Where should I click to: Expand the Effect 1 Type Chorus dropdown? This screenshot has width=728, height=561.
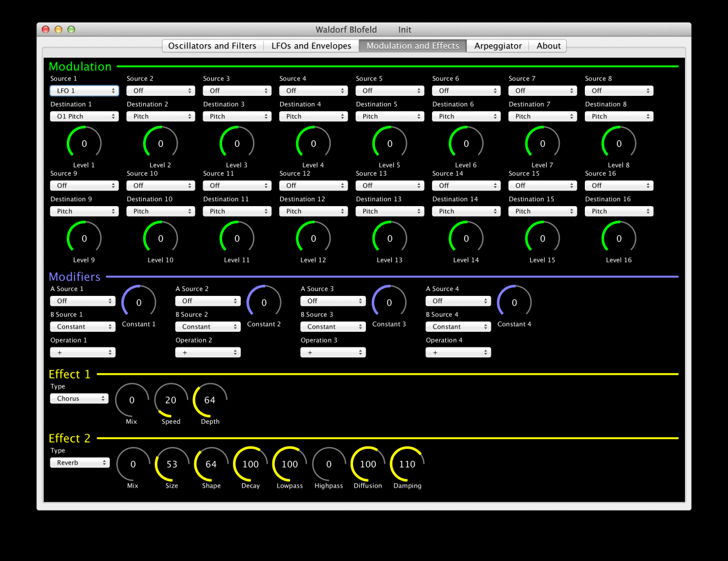pos(79,399)
